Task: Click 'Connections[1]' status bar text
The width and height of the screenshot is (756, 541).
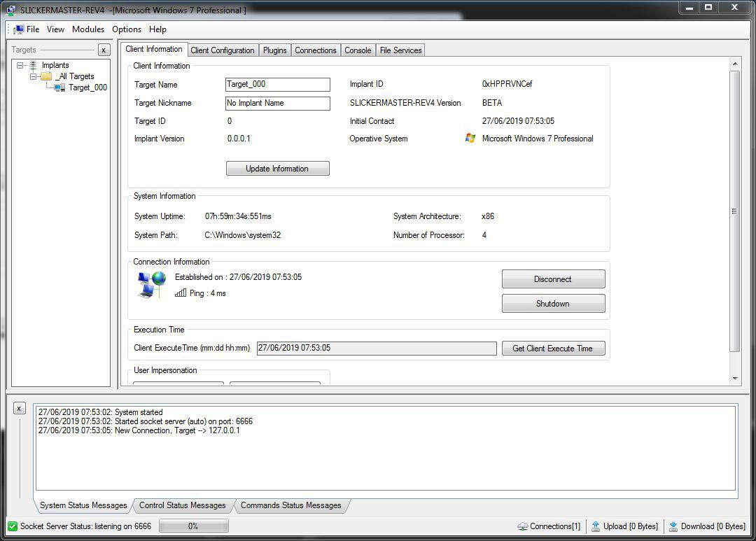Action: point(555,526)
